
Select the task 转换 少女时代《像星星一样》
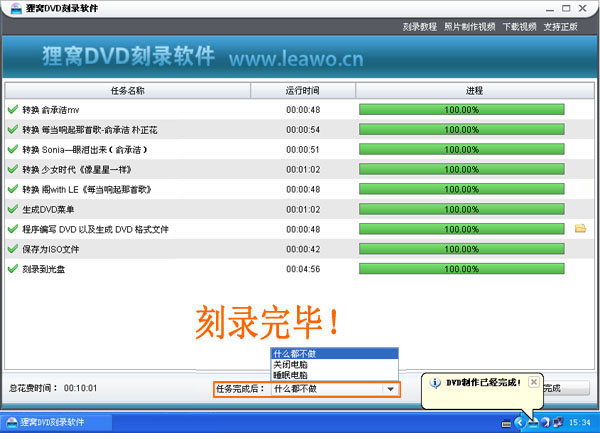[77, 169]
